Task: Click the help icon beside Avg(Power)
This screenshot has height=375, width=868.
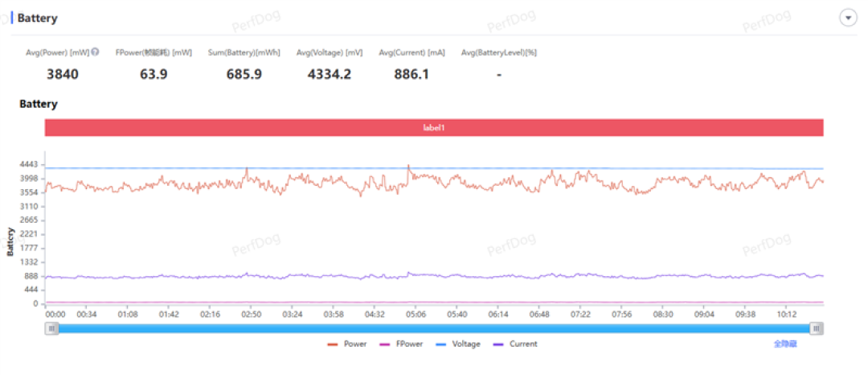Action: [x=95, y=52]
